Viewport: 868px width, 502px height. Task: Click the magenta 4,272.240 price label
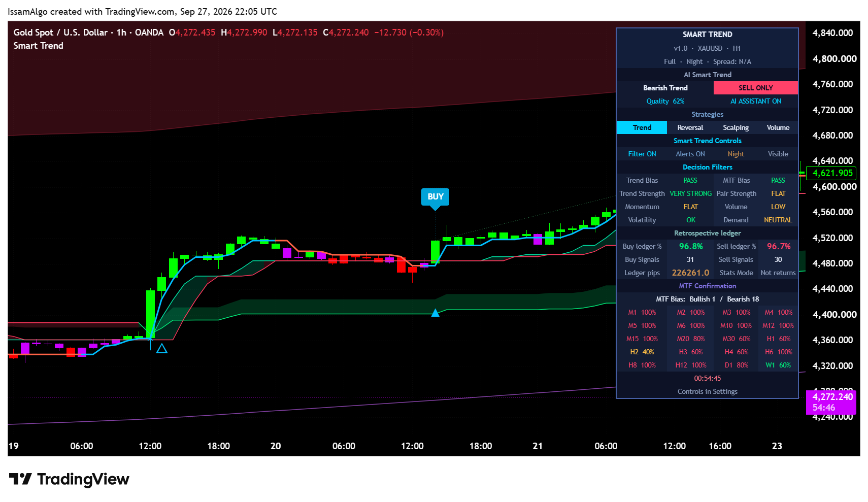[x=831, y=402]
